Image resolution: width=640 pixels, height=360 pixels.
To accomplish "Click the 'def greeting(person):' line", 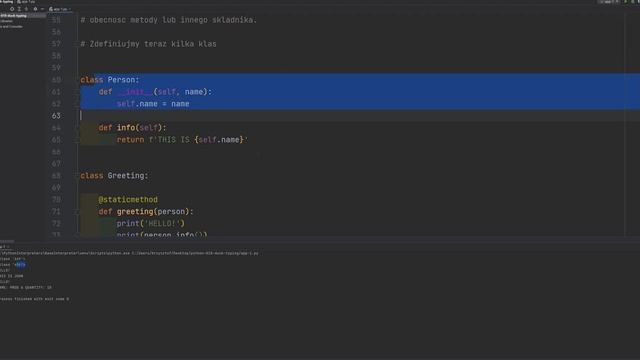I will (x=146, y=211).
